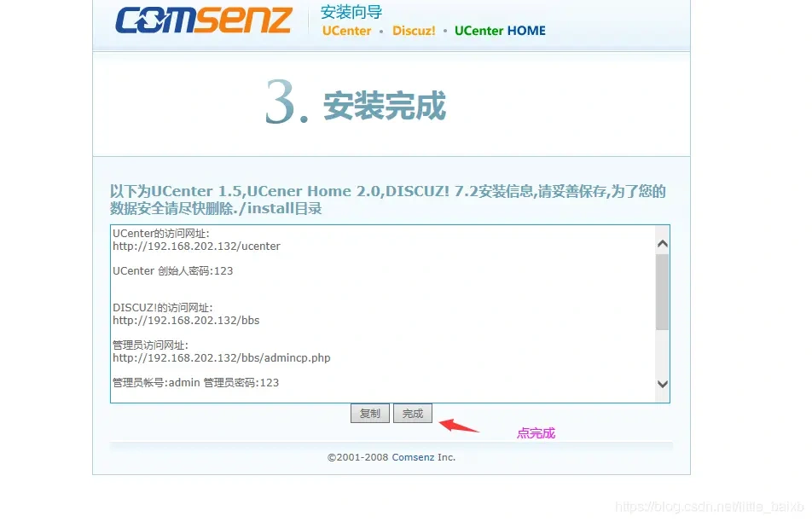Click the 完成 button
Viewport: 812px width, 522px height.
413,413
